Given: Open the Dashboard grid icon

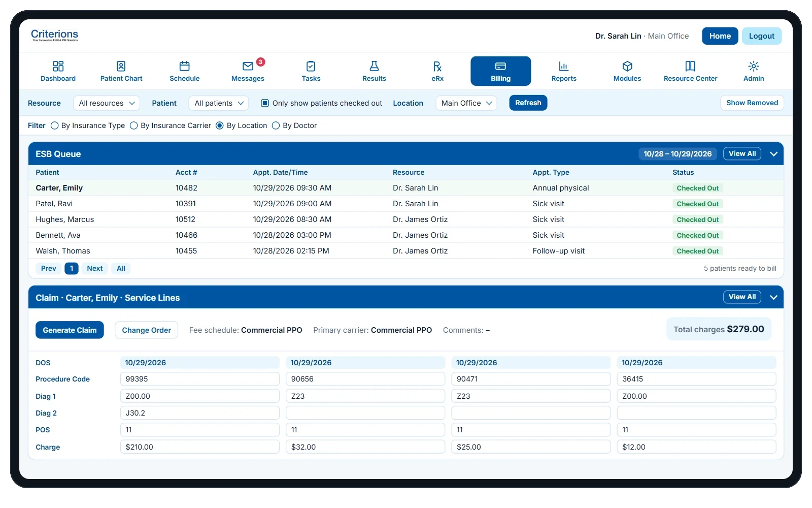Looking at the screenshot, I should click(x=58, y=66).
